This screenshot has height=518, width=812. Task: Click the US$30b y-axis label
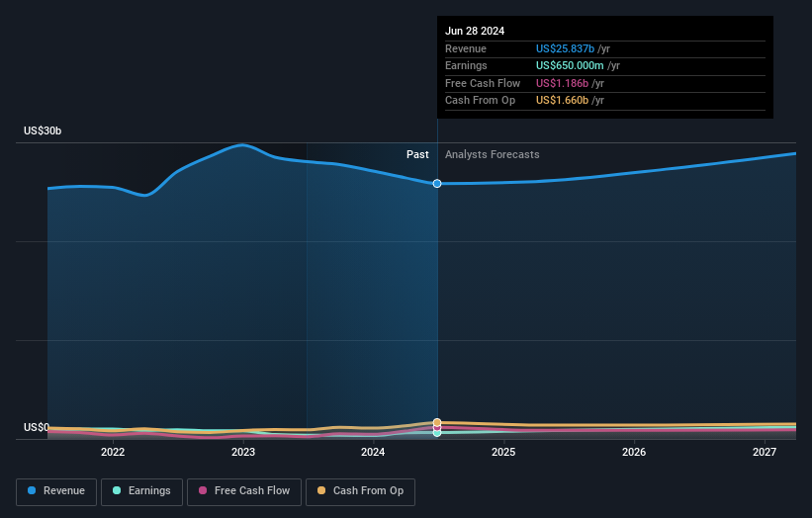pos(43,130)
